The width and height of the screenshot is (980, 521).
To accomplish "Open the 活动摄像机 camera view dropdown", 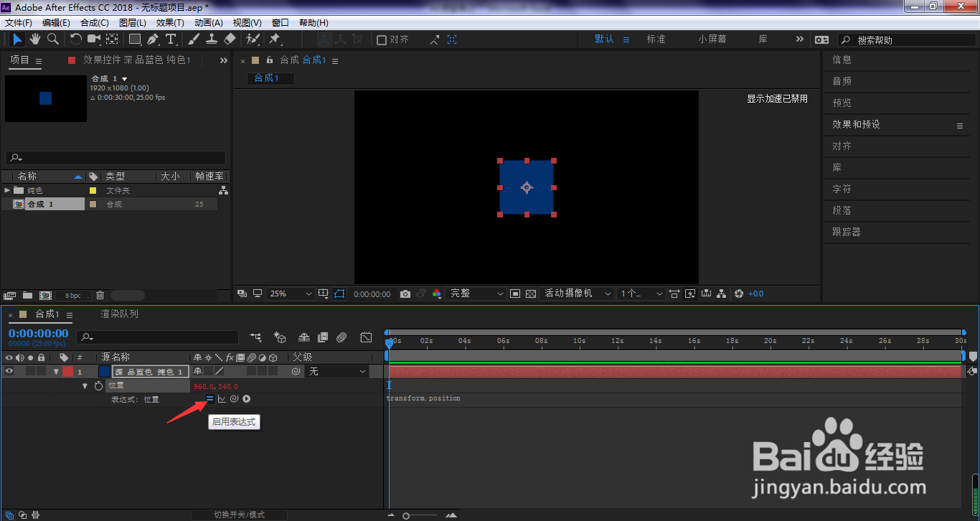I will pyautogui.click(x=578, y=294).
